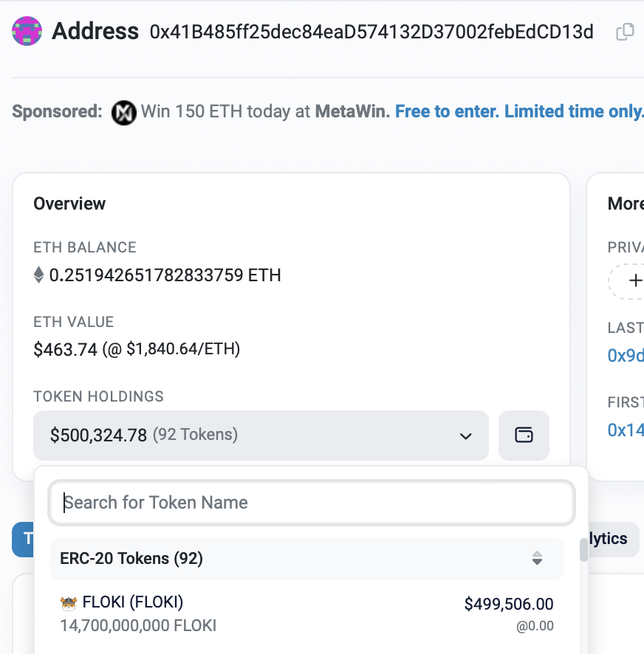Select the blue Transactions tab

(24, 540)
